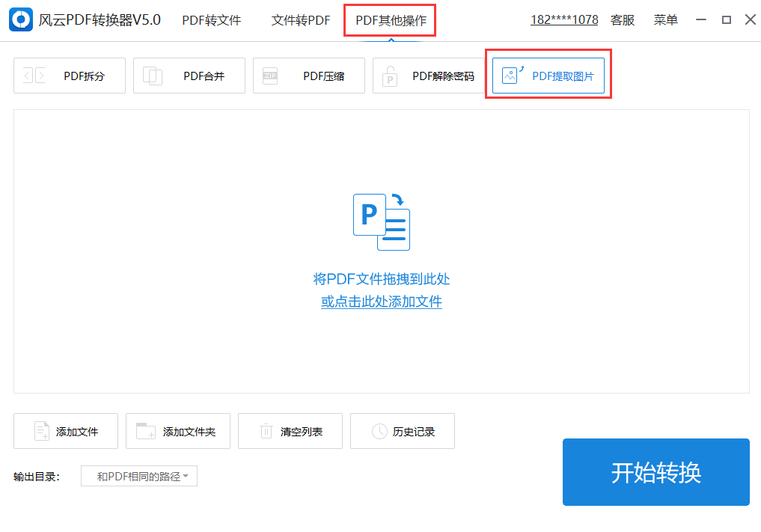Open 客服 customer service
The width and height of the screenshot is (761, 532).
[622, 20]
